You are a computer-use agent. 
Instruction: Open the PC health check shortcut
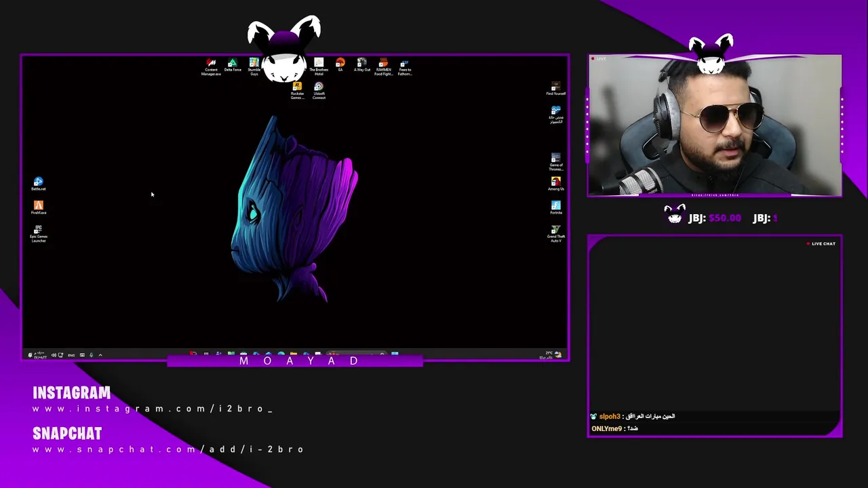[555, 115]
